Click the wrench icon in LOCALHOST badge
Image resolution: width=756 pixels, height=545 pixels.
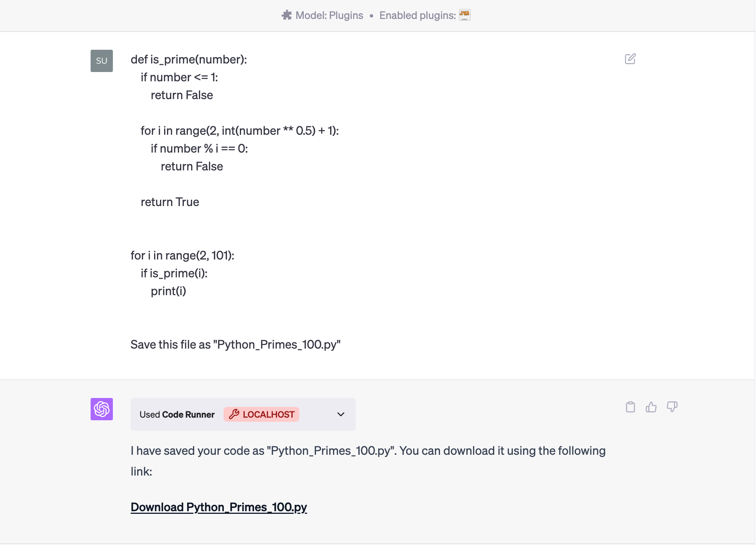click(x=234, y=414)
